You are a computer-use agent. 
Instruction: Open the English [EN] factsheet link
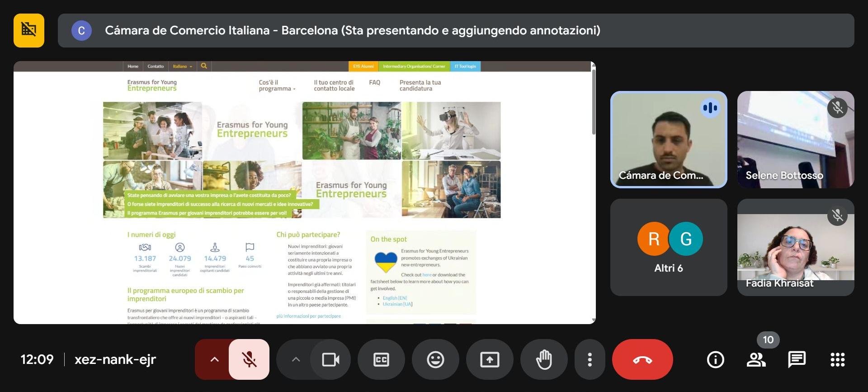click(x=395, y=298)
